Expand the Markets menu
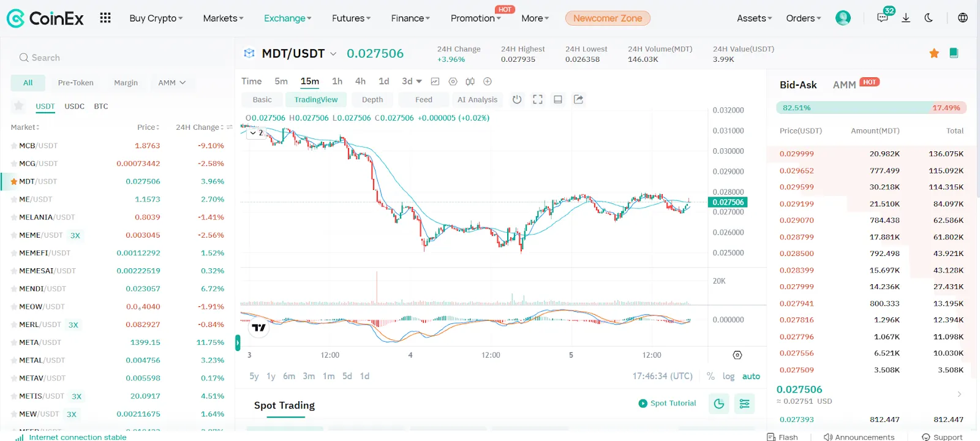The image size is (980, 441). pos(223,18)
